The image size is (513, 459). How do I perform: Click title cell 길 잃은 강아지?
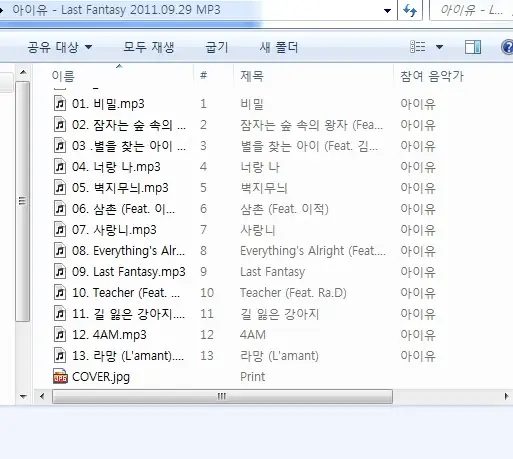280,314
